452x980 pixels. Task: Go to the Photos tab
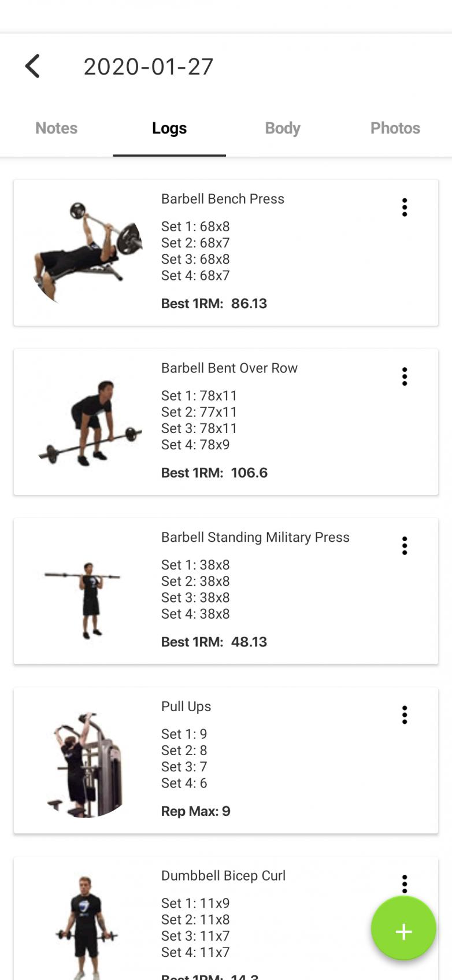coord(395,128)
